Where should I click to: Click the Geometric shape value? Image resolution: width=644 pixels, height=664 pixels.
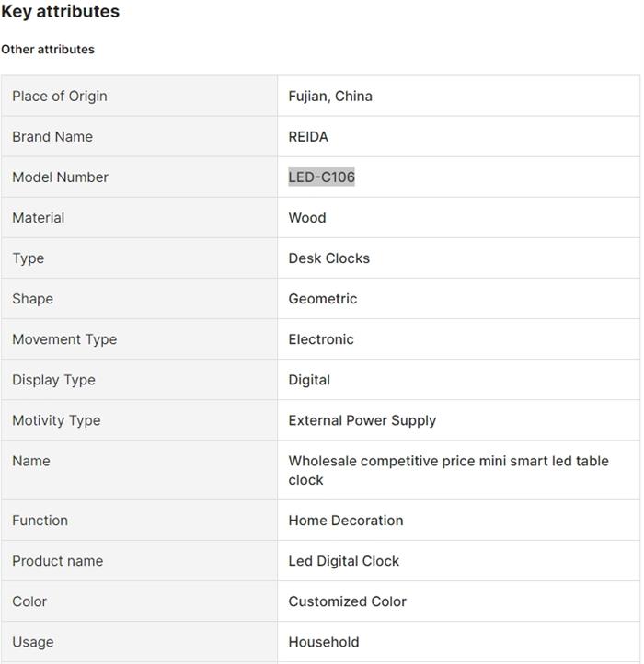click(322, 298)
